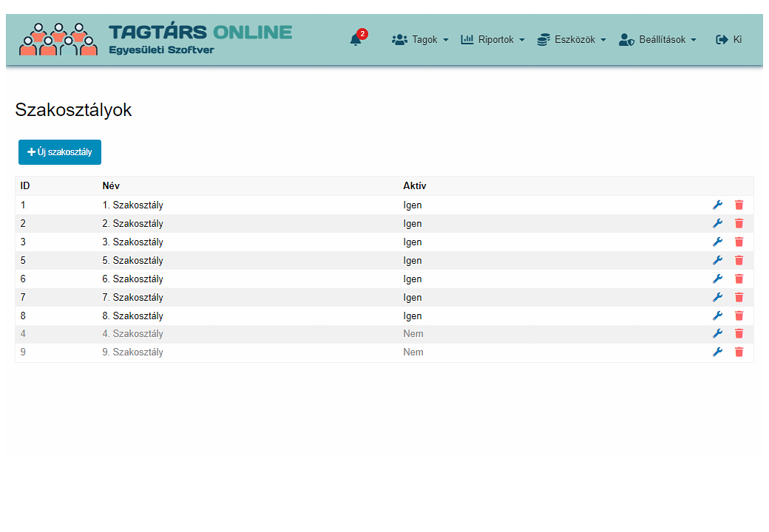Open the Beállítások dropdown menu
This screenshot has width=769, height=532.
coord(657,40)
